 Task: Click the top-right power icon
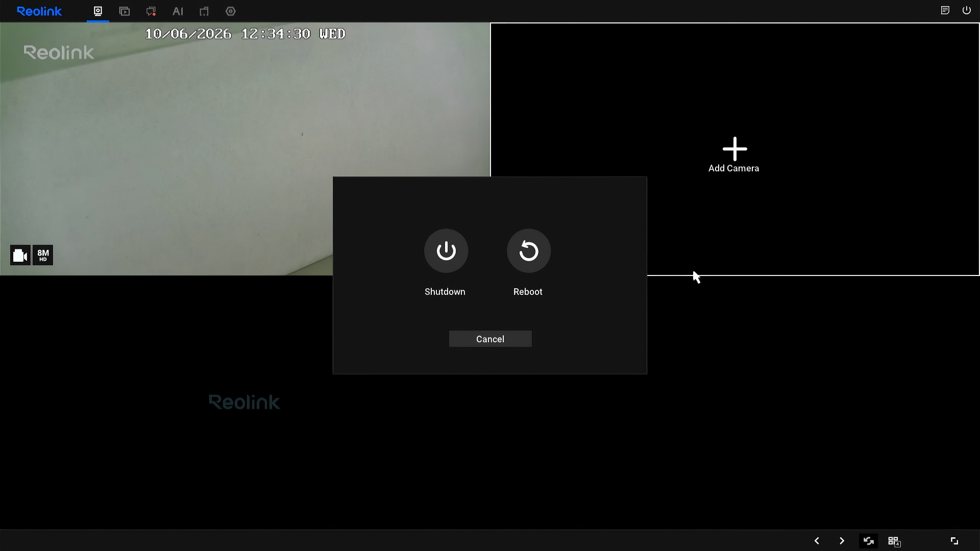[966, 10]
